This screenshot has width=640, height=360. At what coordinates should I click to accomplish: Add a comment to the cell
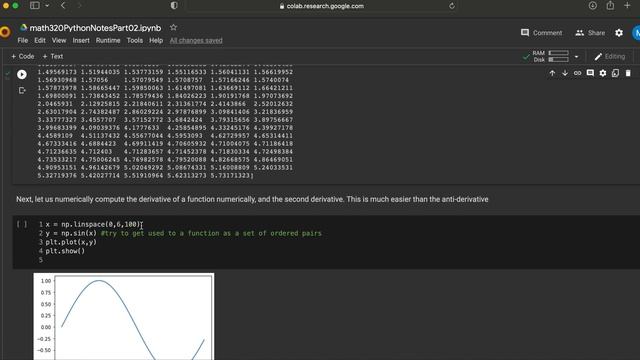coord(590,73)
